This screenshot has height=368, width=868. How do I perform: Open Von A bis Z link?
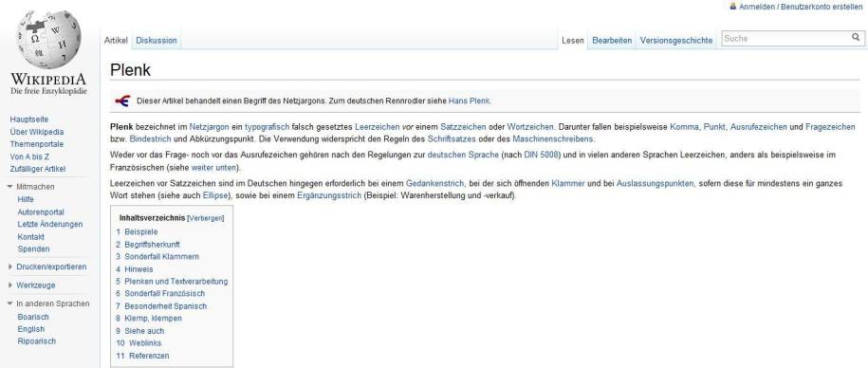coord(30,156)
